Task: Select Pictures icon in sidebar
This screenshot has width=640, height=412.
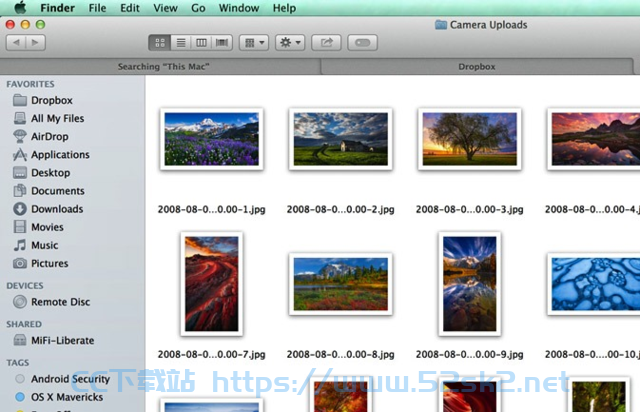Action: pyautogui.click(x=20, y=263)
